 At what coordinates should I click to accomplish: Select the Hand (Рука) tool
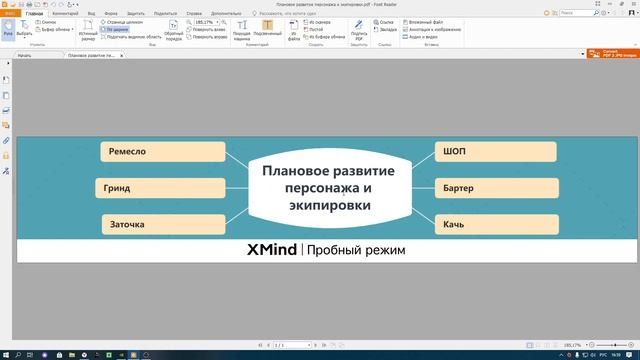pos(8,29)
